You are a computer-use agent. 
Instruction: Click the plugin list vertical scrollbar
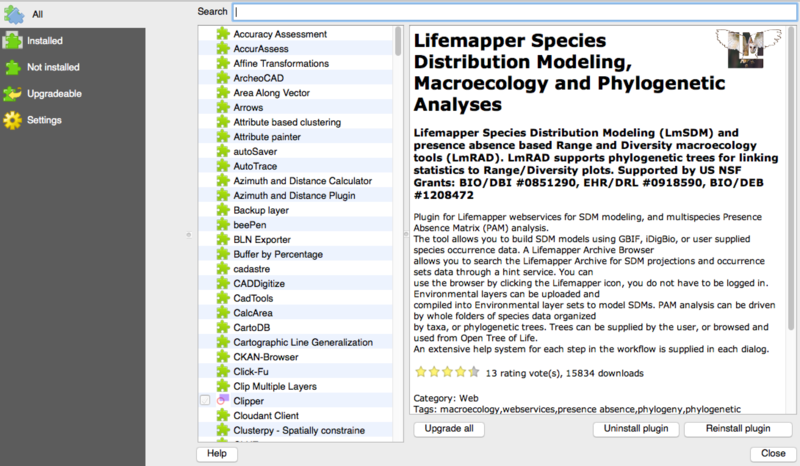pyautogui.click(x=398, y=42)
